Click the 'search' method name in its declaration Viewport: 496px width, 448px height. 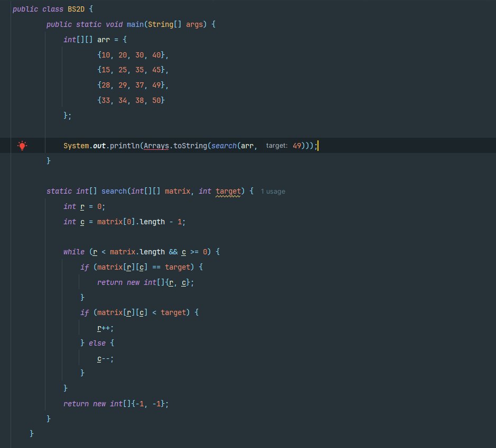click(114, 191)
